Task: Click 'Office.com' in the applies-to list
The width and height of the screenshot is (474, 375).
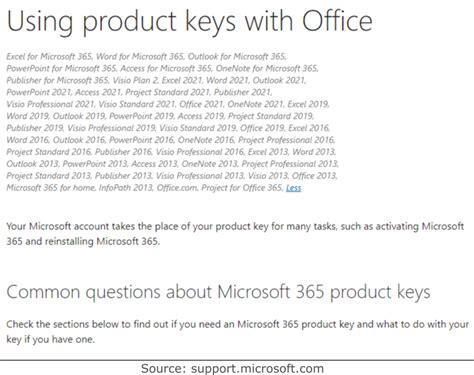Action: (177, 188)
